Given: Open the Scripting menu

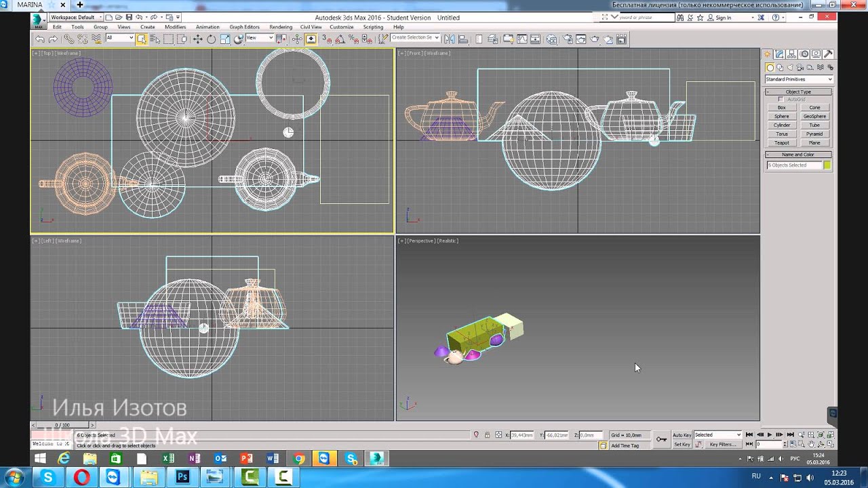Looking at the screenshot, I should [x=373, y=27].
